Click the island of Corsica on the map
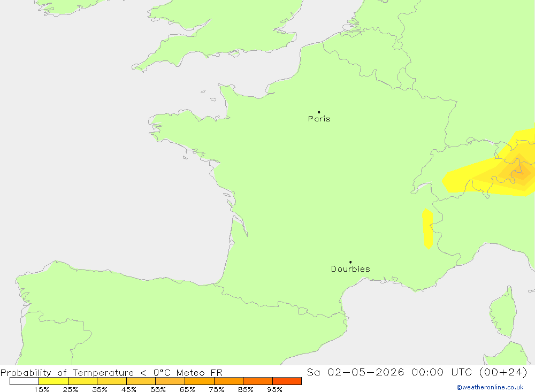Image resolution: width=535 pixels, height=392 pixels. (503, 312)
